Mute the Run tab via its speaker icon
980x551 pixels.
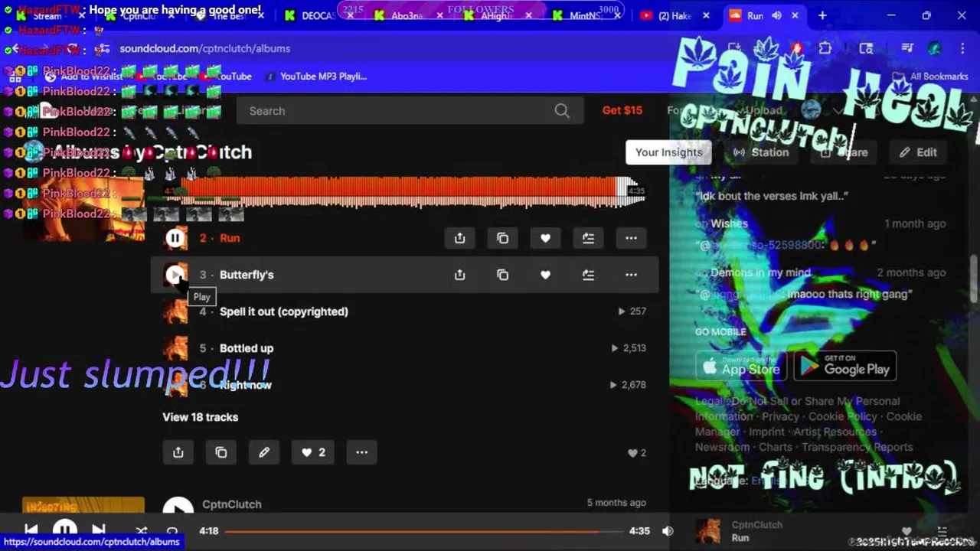click(x=776, y=15)
